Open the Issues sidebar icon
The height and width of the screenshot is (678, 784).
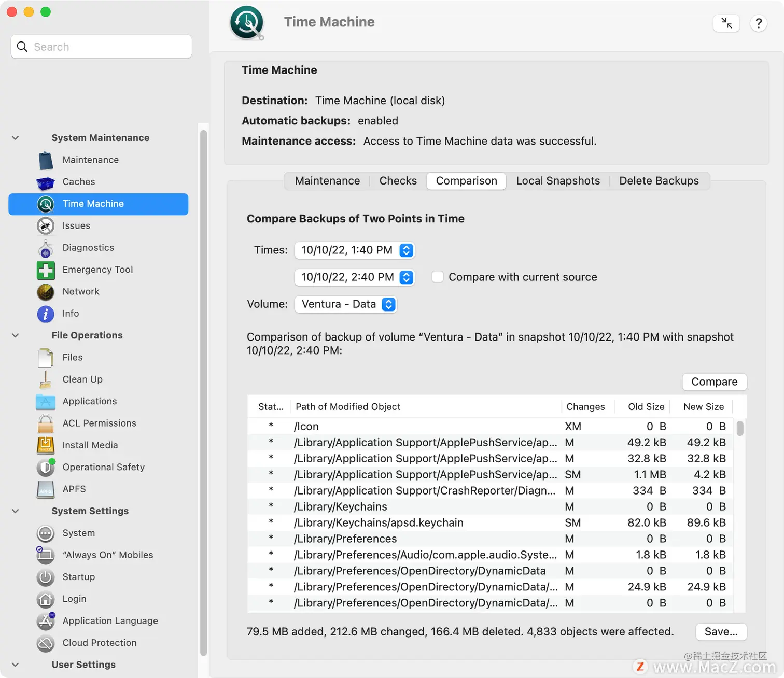click(46, 226)
